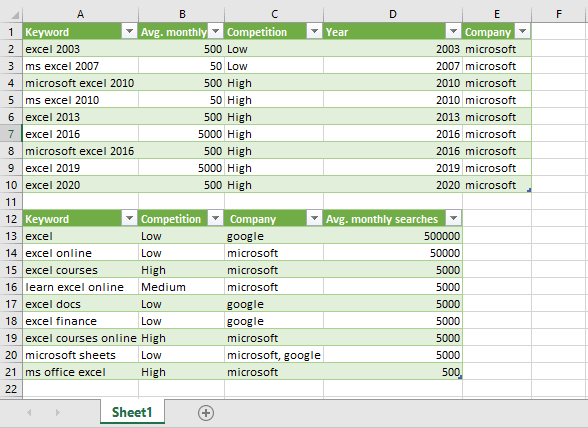Open the Company filter dropdown in row 1
This screenshot has height=428, width=588.
click(523, 32)
